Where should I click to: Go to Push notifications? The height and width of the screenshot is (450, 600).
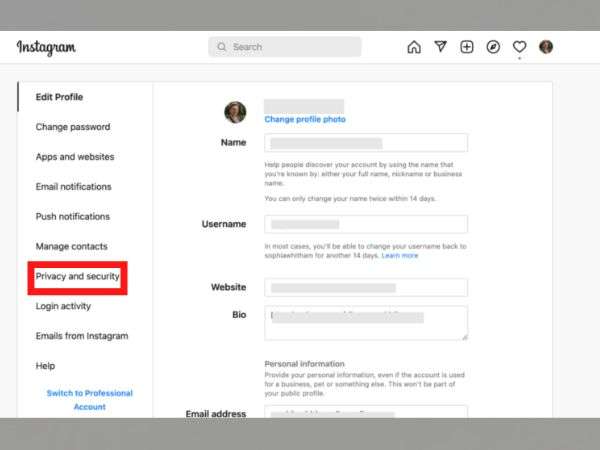coord(73,217)
